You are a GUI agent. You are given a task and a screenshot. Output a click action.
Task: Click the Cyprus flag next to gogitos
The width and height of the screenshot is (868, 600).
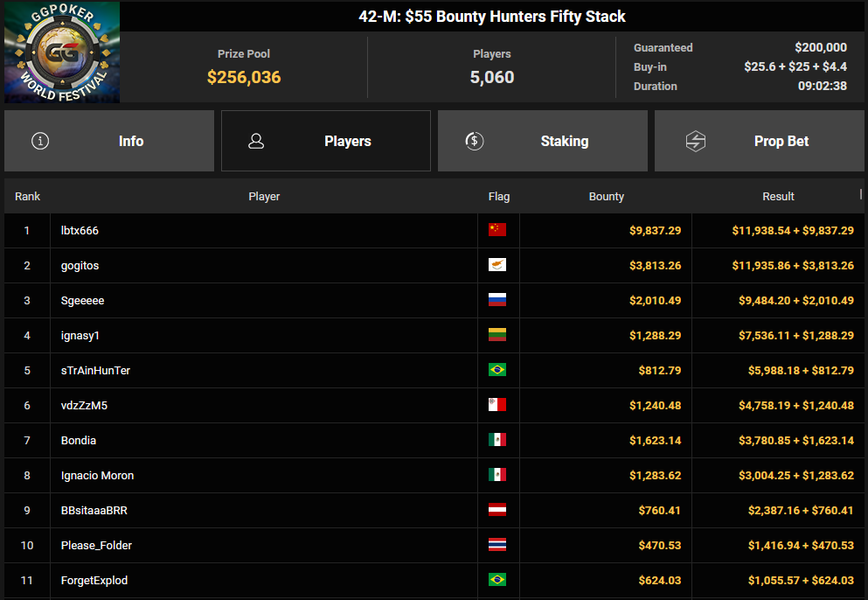(x=497, y=265)
